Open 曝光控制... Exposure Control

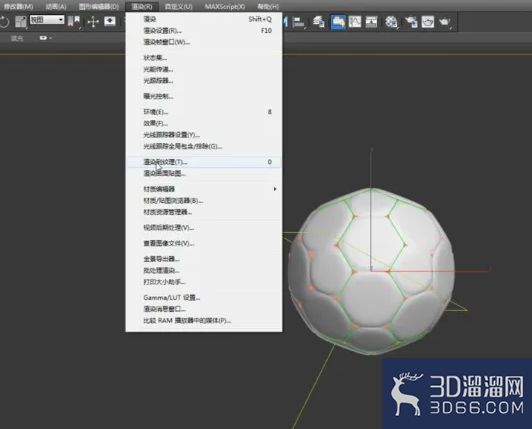[204, 96]
